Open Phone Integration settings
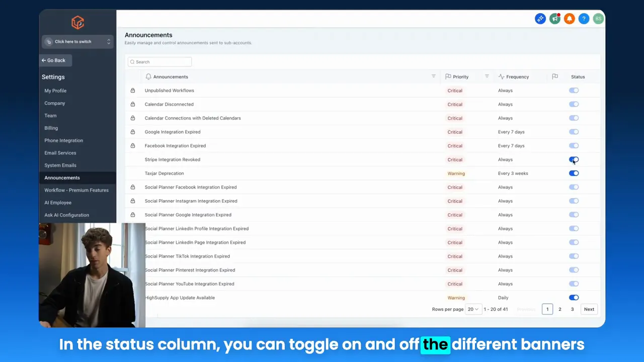The height and width of the screenshot is (362, 644). coord(63,140)
